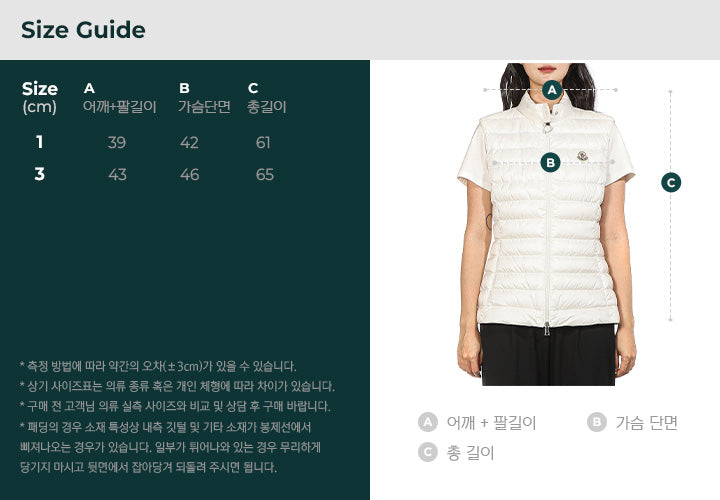Click the value 39 in size 1 row
The height and width of the screenshot is (500, 720).
pos(117,142)
